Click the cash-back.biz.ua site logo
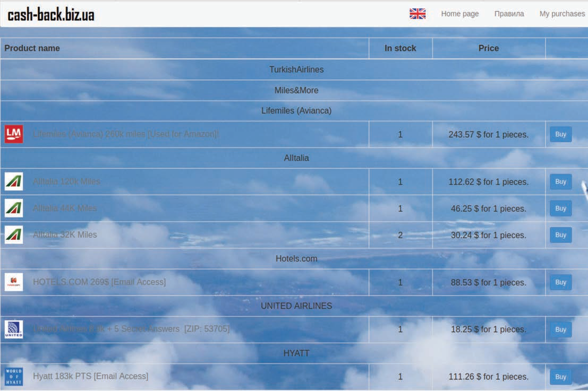 [x=51, y=15]
